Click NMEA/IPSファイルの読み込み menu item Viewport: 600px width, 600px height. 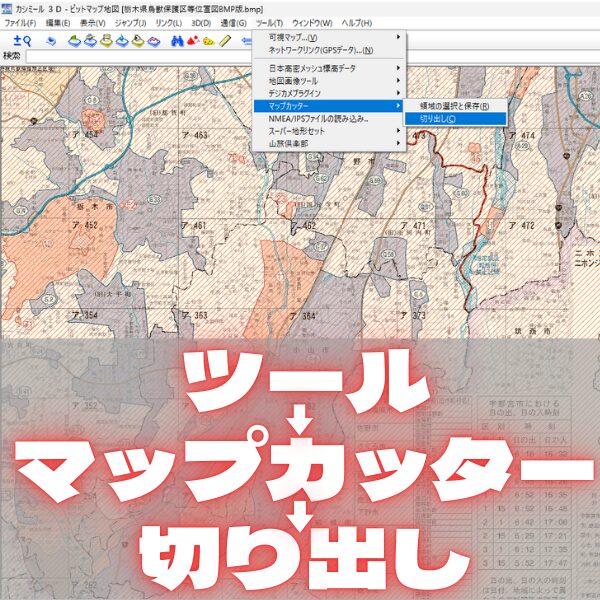pos(318,118)
